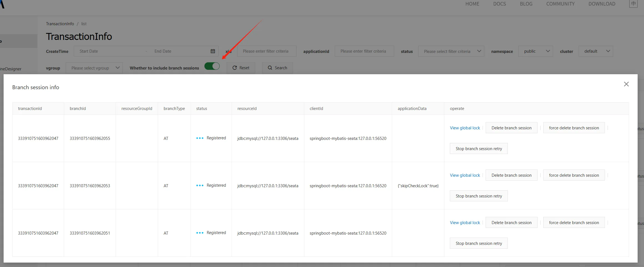Go to the COMMUNITY menu item
The width and height of the screenshot is (644, 267).
coord(560,4)
